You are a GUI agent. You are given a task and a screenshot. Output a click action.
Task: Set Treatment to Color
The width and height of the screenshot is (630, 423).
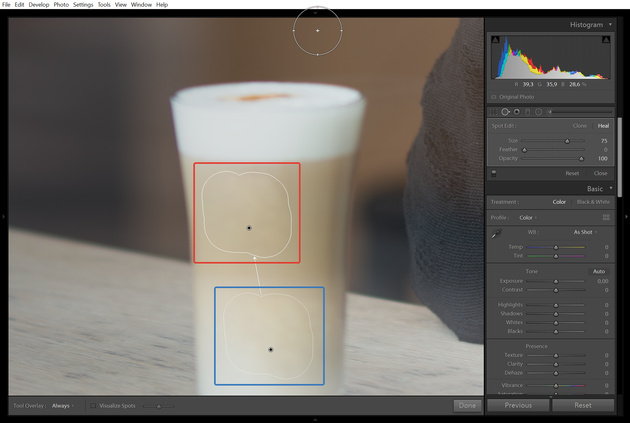[559, 202]
